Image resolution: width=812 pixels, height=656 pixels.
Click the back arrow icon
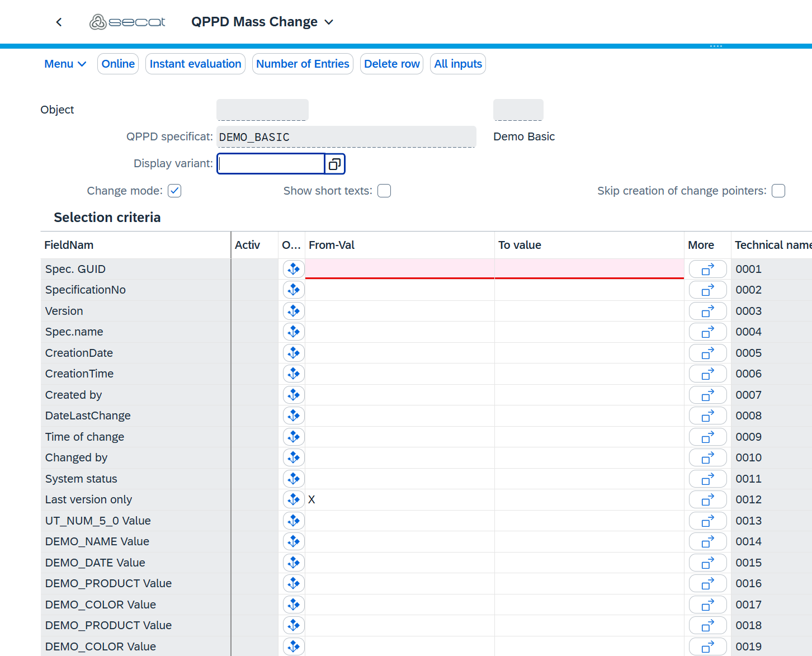(59, 22)
